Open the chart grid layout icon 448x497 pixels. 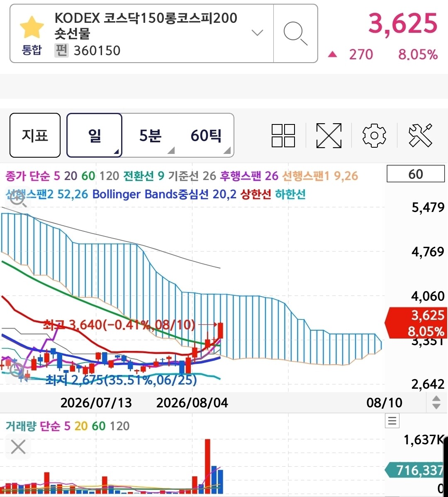pyautogui.click(x=283, y=135)
